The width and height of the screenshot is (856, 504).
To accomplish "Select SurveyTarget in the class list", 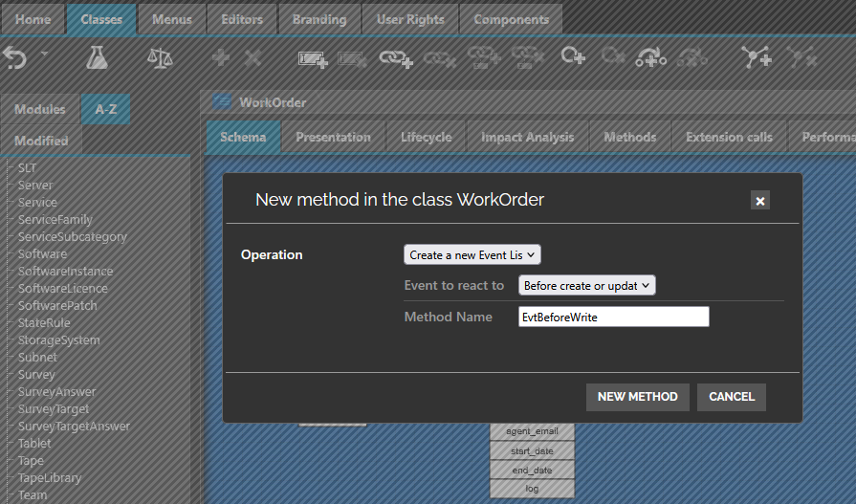I will 54,409.
